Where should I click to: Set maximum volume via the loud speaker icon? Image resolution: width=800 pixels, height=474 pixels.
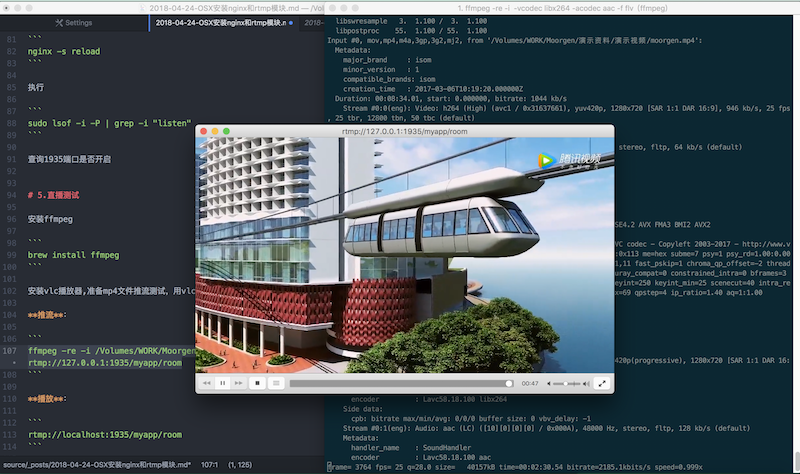pyautogui.click(x=588, y=383)
